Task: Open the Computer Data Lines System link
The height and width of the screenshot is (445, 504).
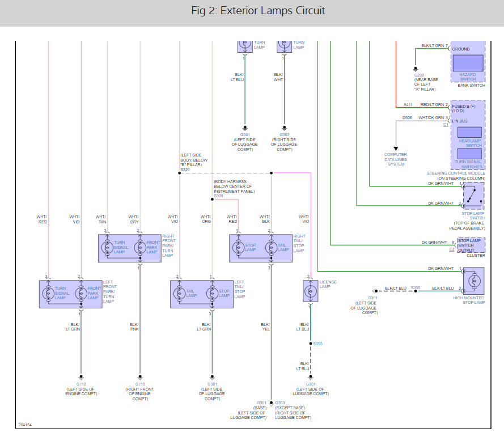Action: (396, 159)
